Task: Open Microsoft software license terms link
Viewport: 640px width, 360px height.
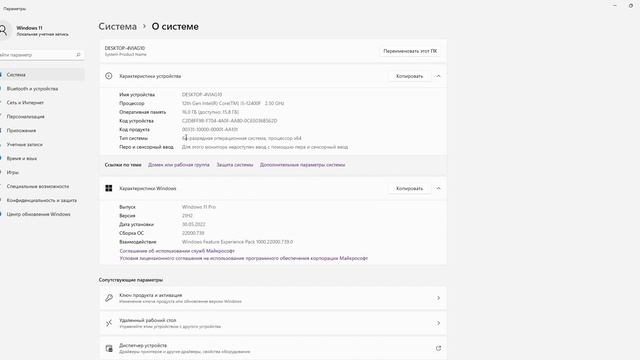Action: click(x=244, y=258)
